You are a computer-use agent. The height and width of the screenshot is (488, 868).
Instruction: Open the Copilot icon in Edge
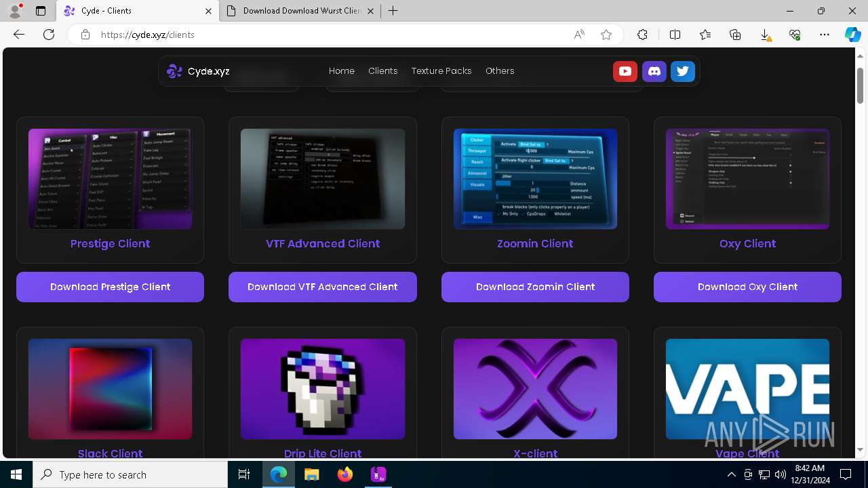[852, 35]
